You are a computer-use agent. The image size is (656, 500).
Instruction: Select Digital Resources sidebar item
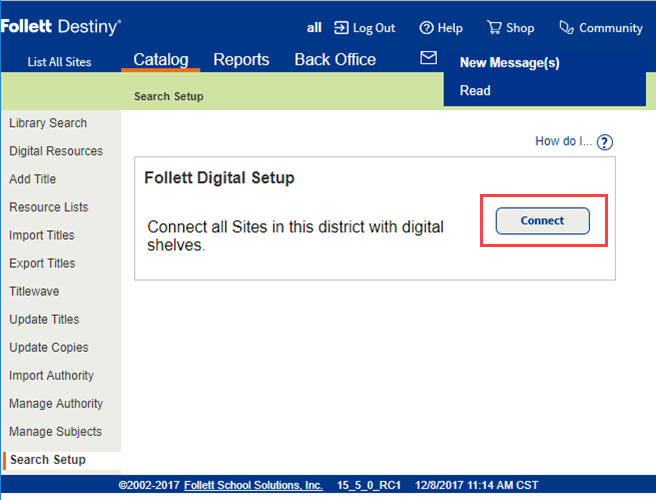(56, 151)
